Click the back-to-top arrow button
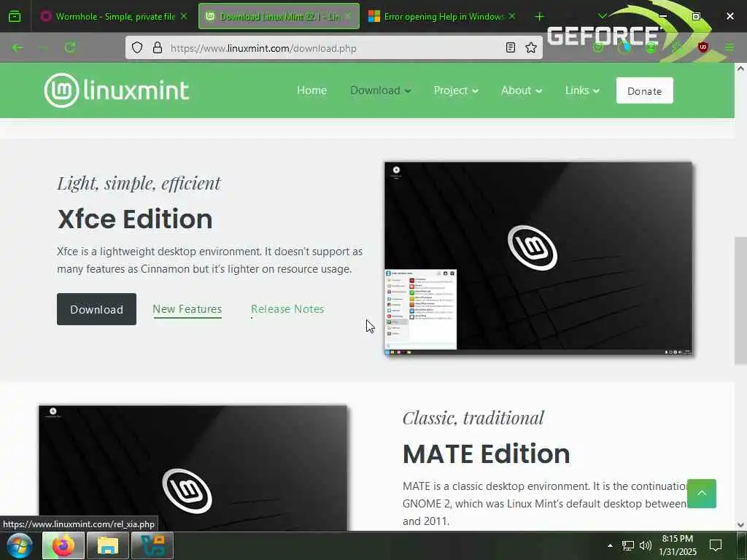Viewport: 747px width, 560px height. pyautogui.click(x=702, y=494)
